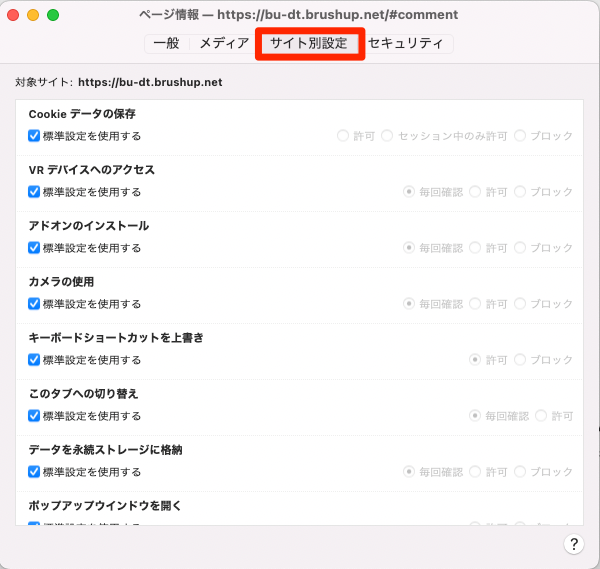Switch to the 一般 tab
This screenshot has width=600, height=569.
pyautogui.click(x=166, y=44)
